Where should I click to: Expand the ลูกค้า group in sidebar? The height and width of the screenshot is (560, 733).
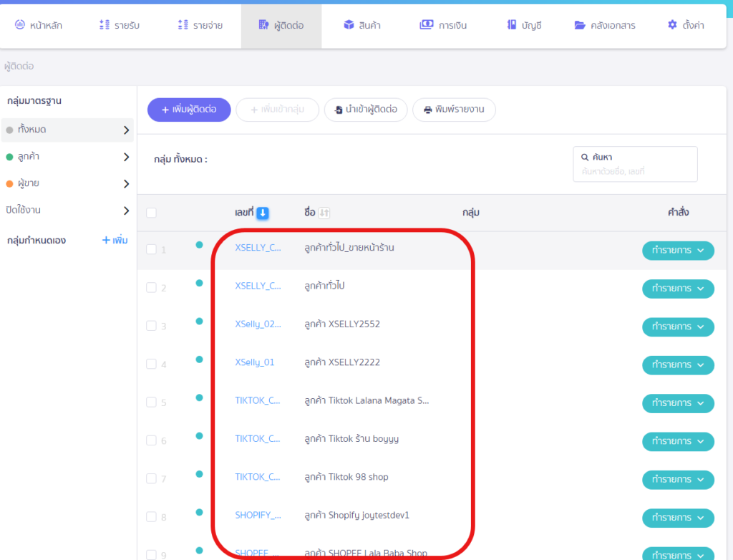coord(126,157)
